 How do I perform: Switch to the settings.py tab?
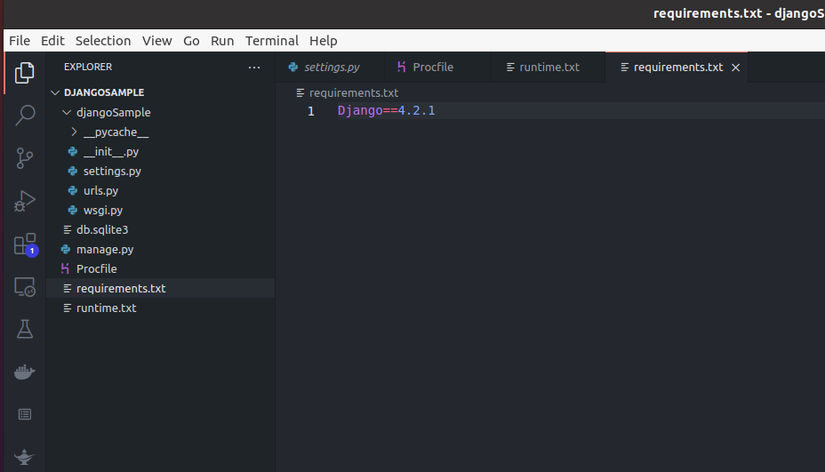(x=324, y=67)
